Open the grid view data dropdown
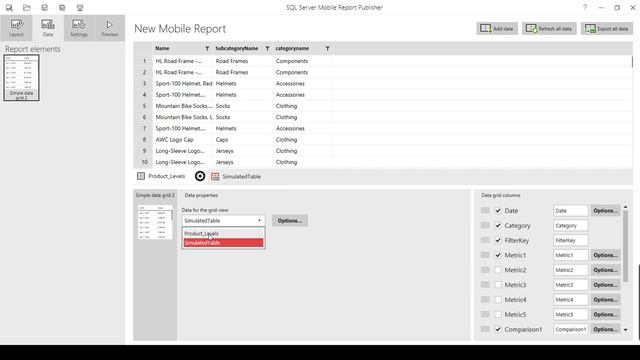Screen dimensions: 640x360 pos(223,220)
